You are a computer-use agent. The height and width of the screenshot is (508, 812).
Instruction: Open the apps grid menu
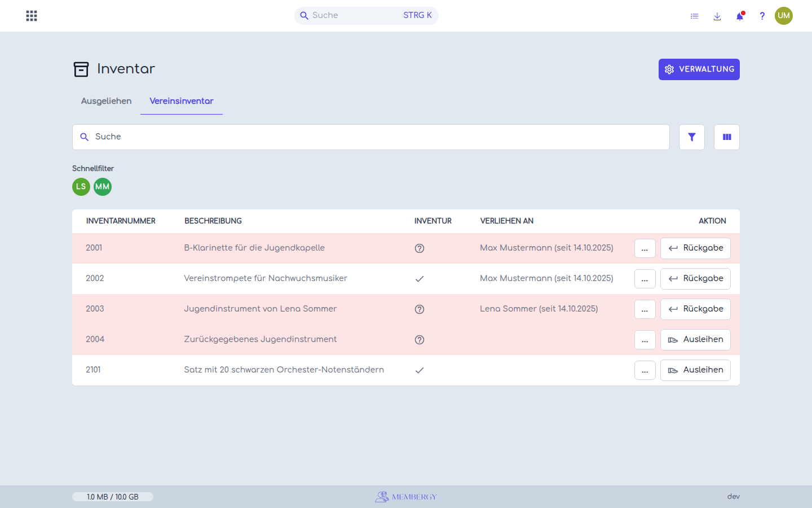click(32, 16)
